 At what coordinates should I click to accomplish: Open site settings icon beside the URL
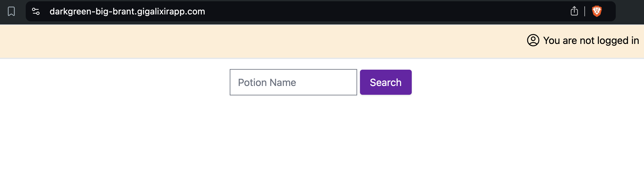36,11
